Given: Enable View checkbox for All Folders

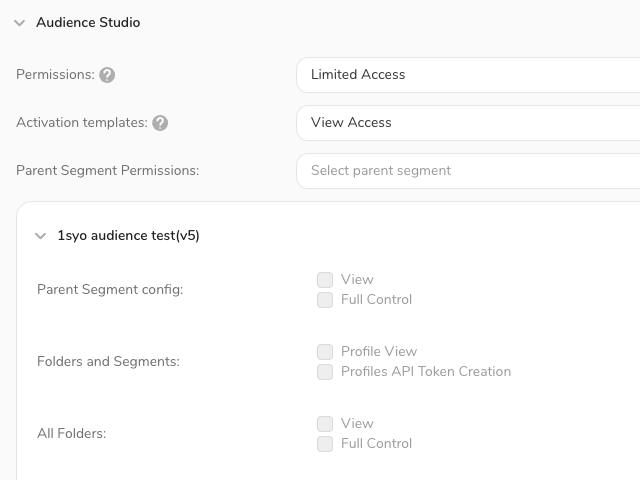Looking at the screenshot, I should click(x=325, y=424).
